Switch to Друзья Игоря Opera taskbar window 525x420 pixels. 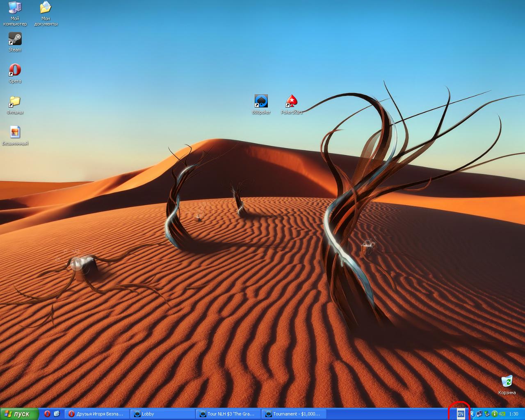click(97, 414)
